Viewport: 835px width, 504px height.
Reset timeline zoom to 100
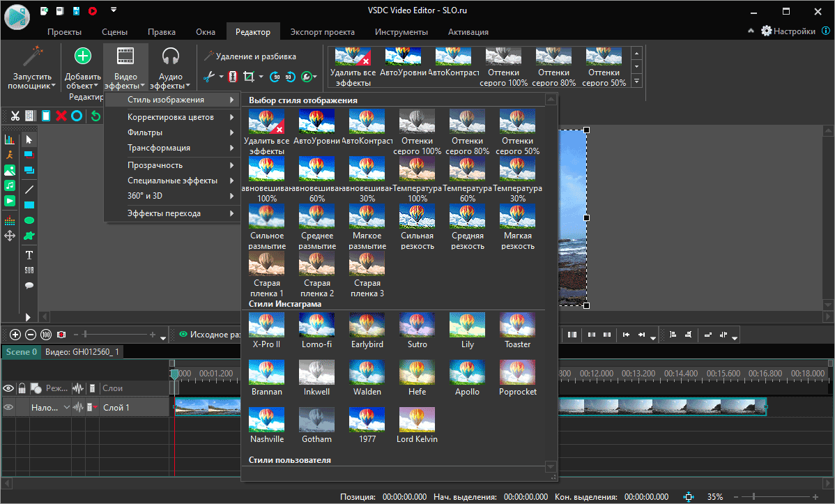tap(46, 335)
